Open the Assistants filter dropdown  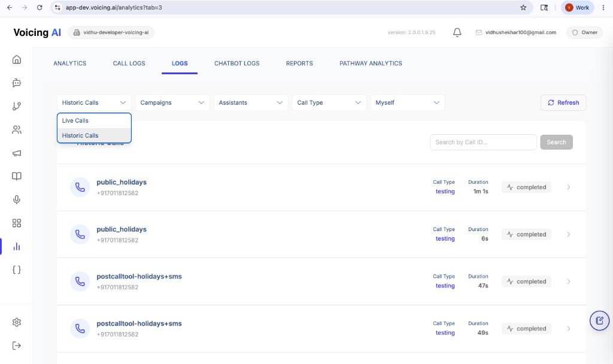click(x=251, y=102)
